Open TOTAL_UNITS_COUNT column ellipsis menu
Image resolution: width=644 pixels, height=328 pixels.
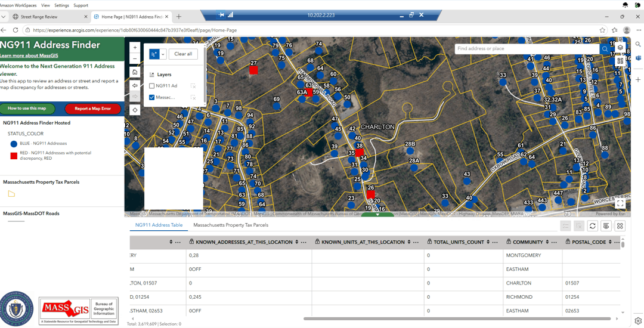click(x=495, y=242)
